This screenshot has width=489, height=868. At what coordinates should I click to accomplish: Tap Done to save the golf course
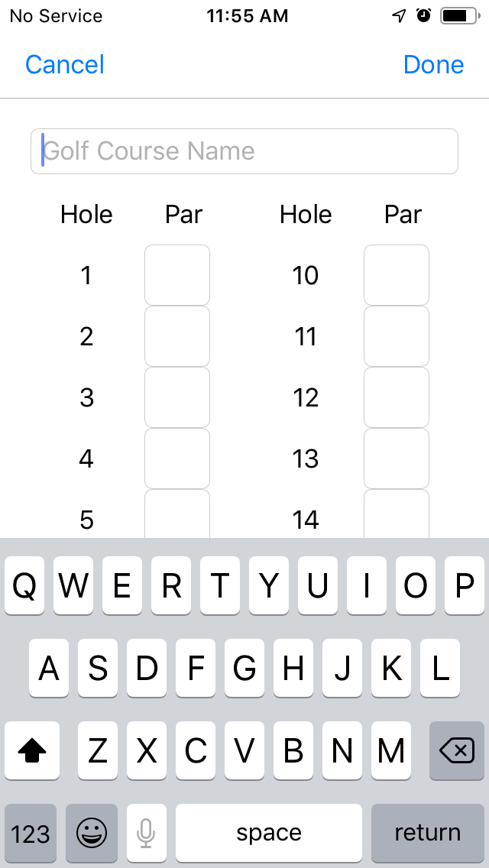click(x=433, y=64)
